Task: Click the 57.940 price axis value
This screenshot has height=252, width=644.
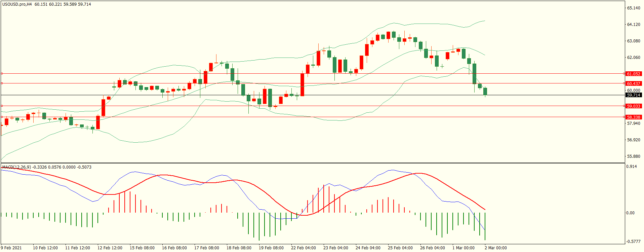Action: 634,123
